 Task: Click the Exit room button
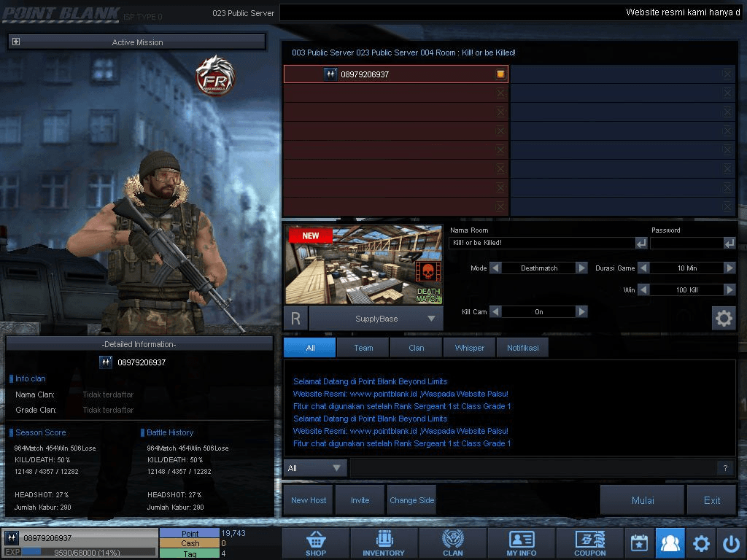712,500
